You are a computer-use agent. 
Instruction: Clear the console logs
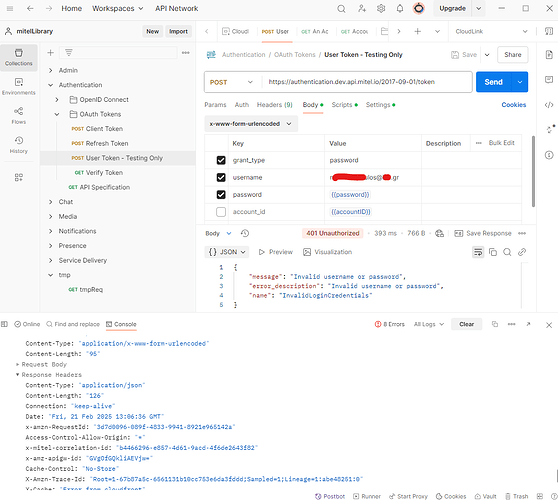click(466, 324)
